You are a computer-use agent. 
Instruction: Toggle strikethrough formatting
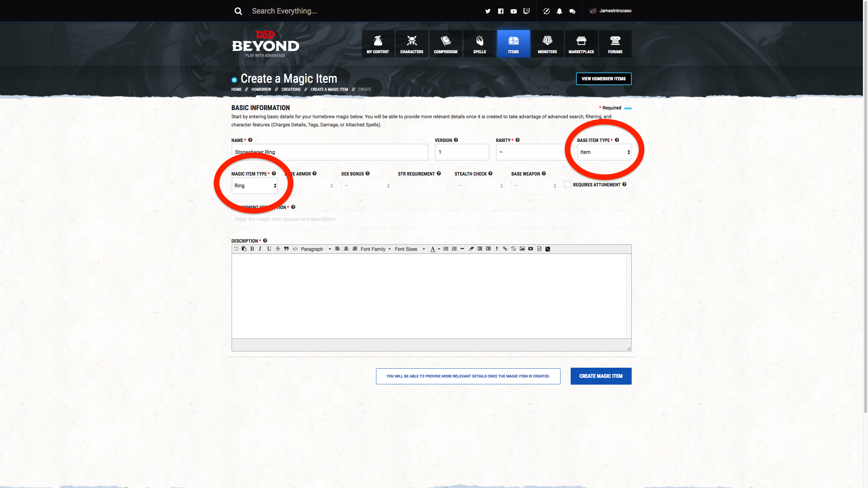pyautogui.click(x=278, y=249)
